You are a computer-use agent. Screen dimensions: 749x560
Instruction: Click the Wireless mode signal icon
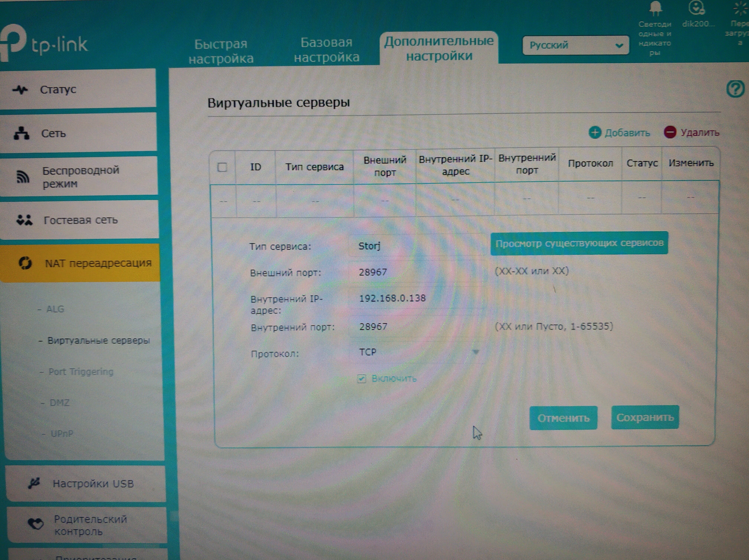(x=23, y=177)
